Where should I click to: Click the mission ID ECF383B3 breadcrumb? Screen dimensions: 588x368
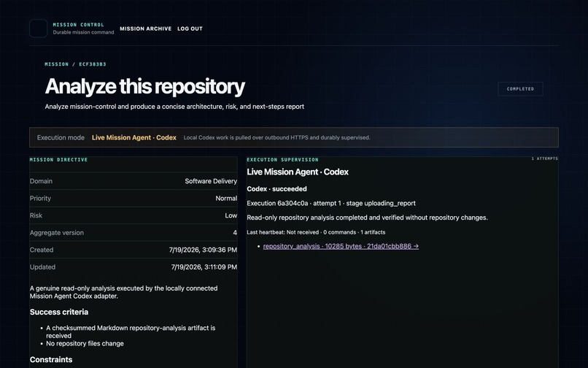pyautogui.click(x=92, y=64)
